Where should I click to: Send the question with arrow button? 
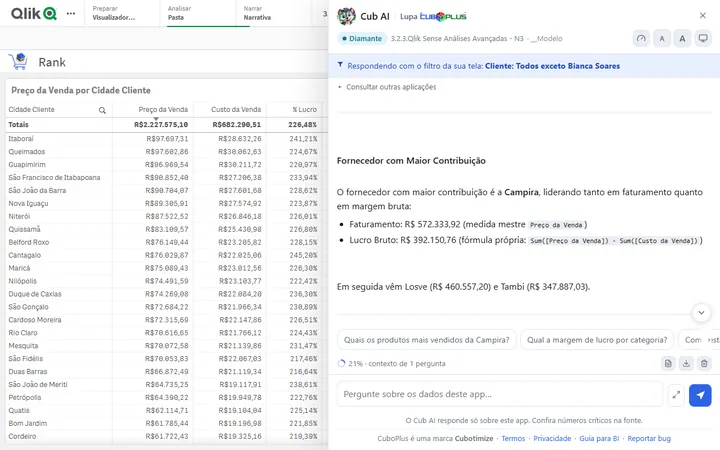700,395
